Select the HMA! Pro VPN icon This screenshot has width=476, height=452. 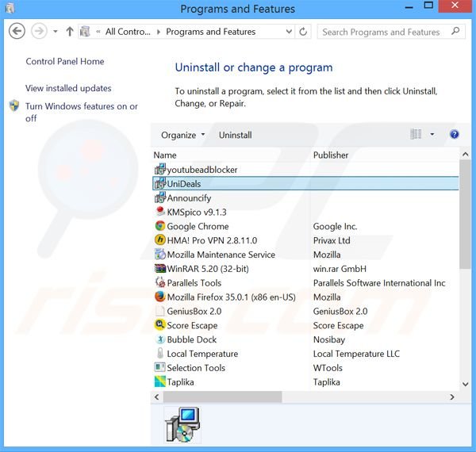point(160,240)
